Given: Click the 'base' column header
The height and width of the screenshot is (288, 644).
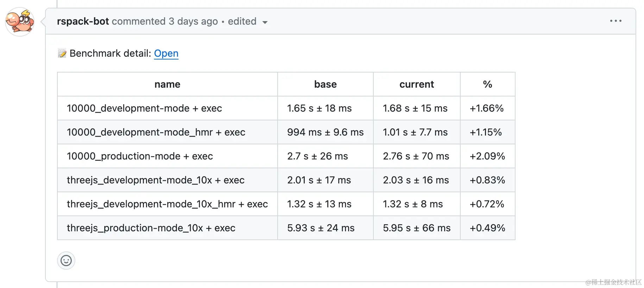Looking at the screenshot, I should (x=325, y=84).
